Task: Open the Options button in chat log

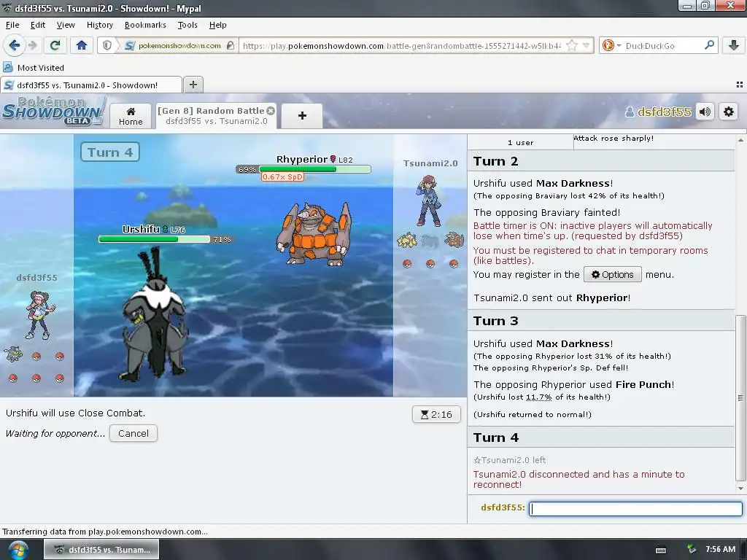Action: [x=613, y=274]
